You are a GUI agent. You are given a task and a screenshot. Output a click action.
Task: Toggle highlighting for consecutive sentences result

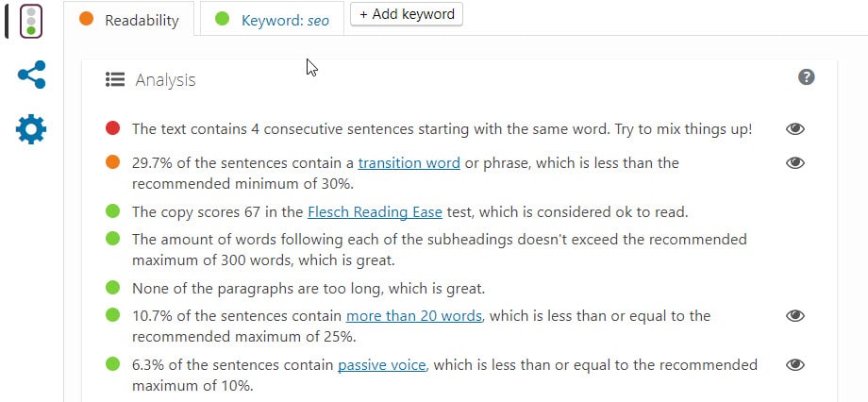795,129
